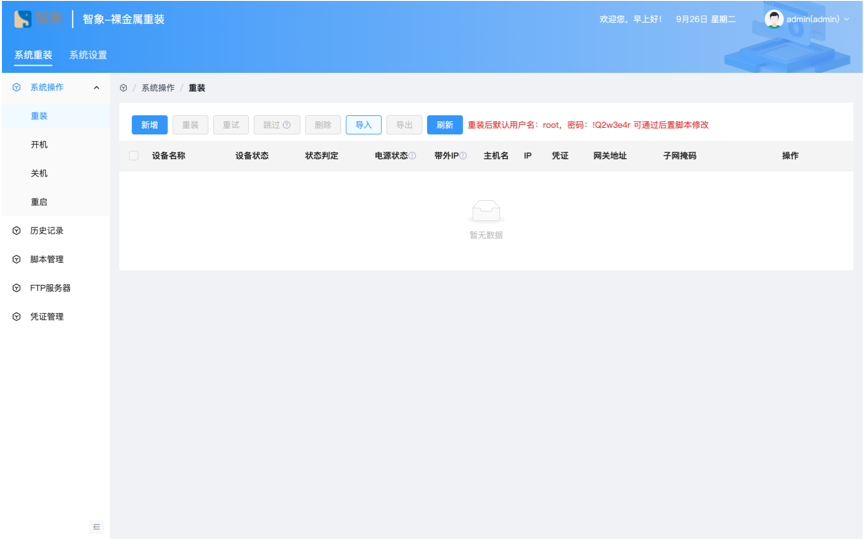This screenshot has height=540, width=864.
Task: Click the 脚本管理 sidebar icon
Action: tap(16, 259)
